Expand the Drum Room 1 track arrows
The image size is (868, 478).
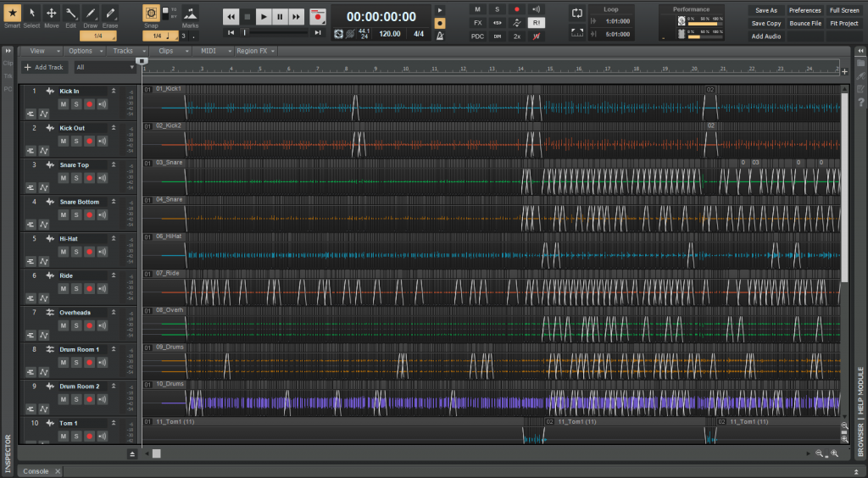(x=114, y=349)
